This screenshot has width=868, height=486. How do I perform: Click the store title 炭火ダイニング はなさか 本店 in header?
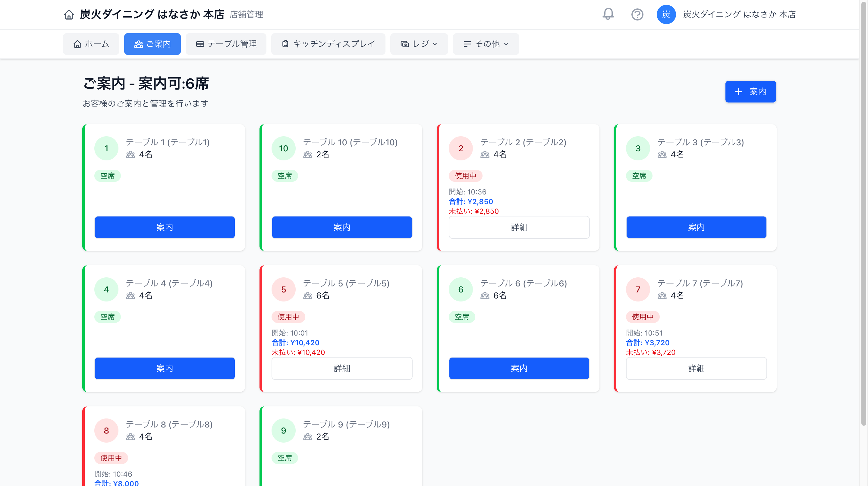pos(152,14)
